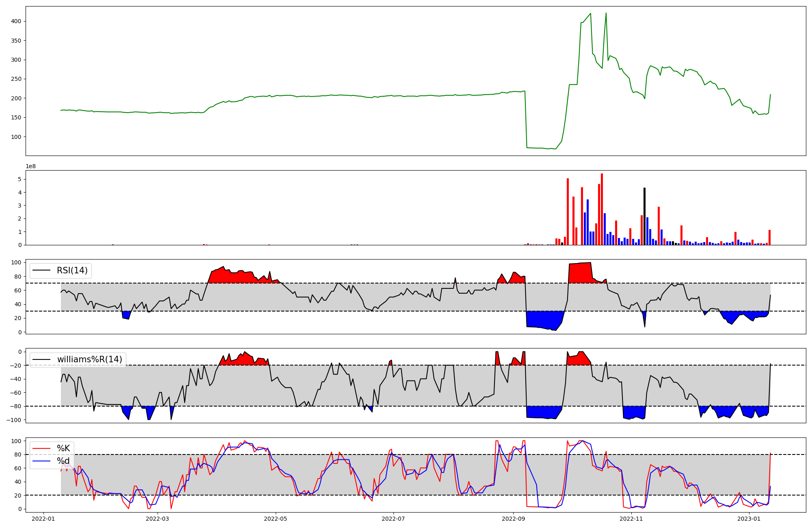Click the 2022-03 x-axis date label
Screen dimensions: 812x528
tap(157, 519)
